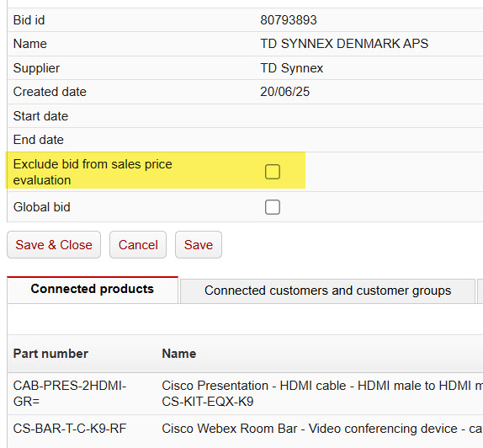
Task: Click the supplier value TD Synnex
Action: point(291,68)
